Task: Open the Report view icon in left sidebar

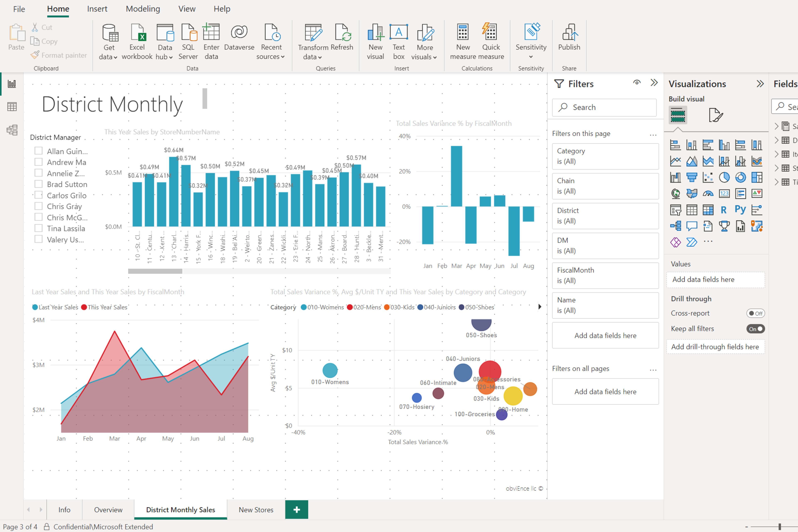Action: 12,84
